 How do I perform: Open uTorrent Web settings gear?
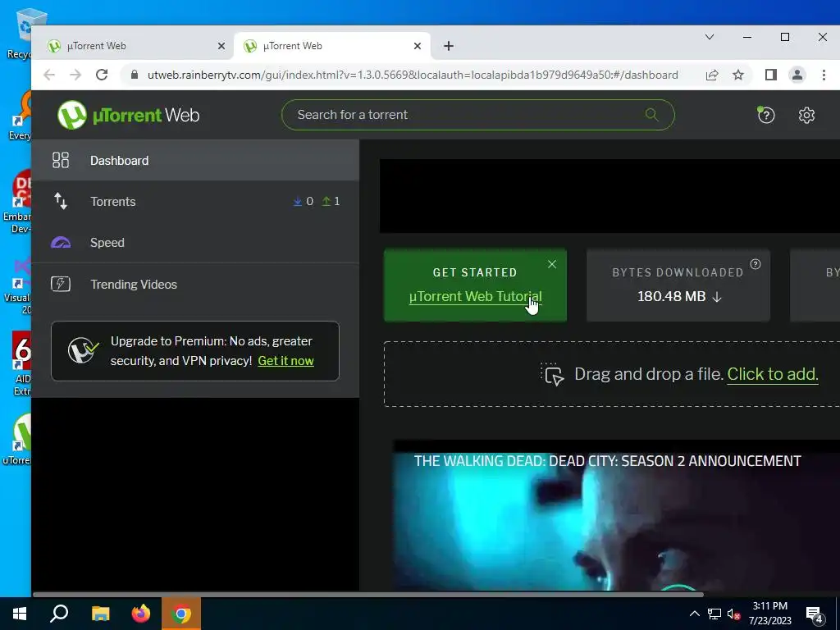[x=806, y=115]
